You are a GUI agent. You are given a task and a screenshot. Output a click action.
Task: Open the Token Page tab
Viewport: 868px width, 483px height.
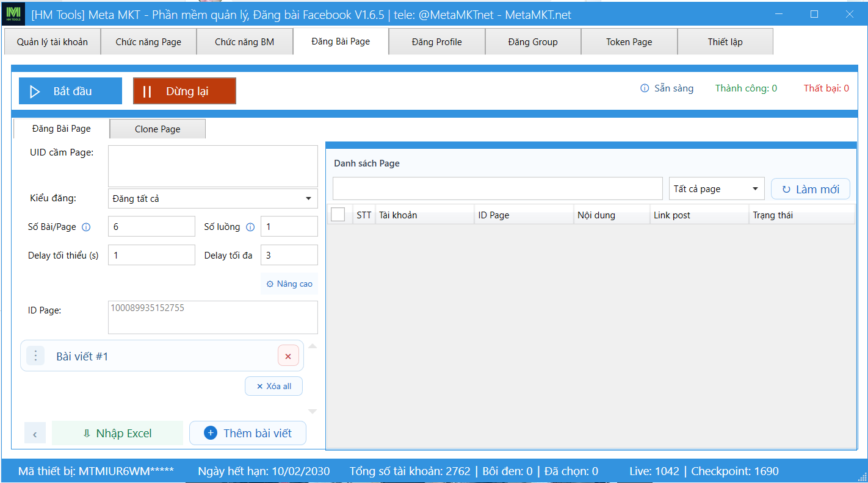coord(629,42)
